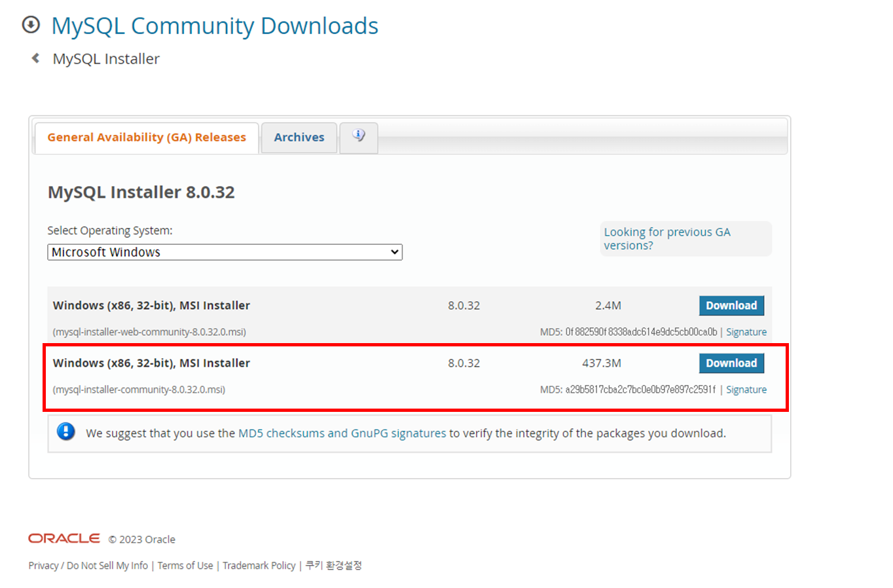Open the Privacy / Do Not Sell My Info link

(88, 566)
